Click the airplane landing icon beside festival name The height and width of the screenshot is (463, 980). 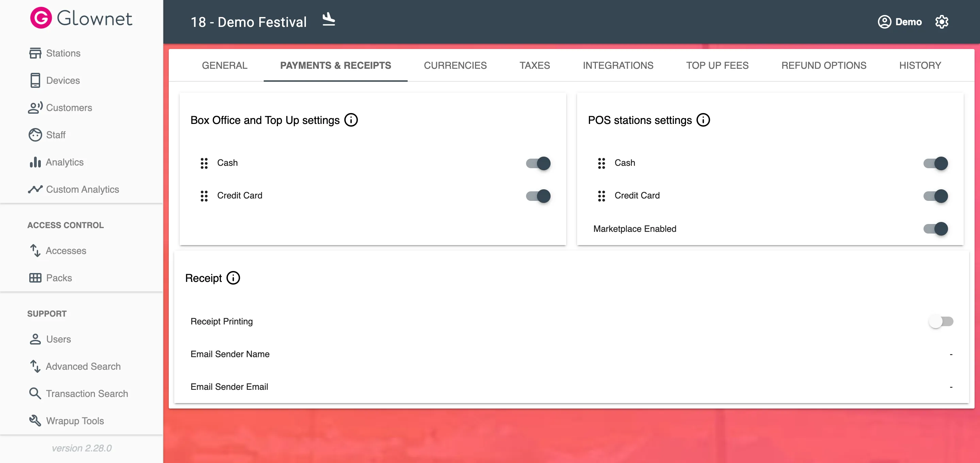click(328, 19)
